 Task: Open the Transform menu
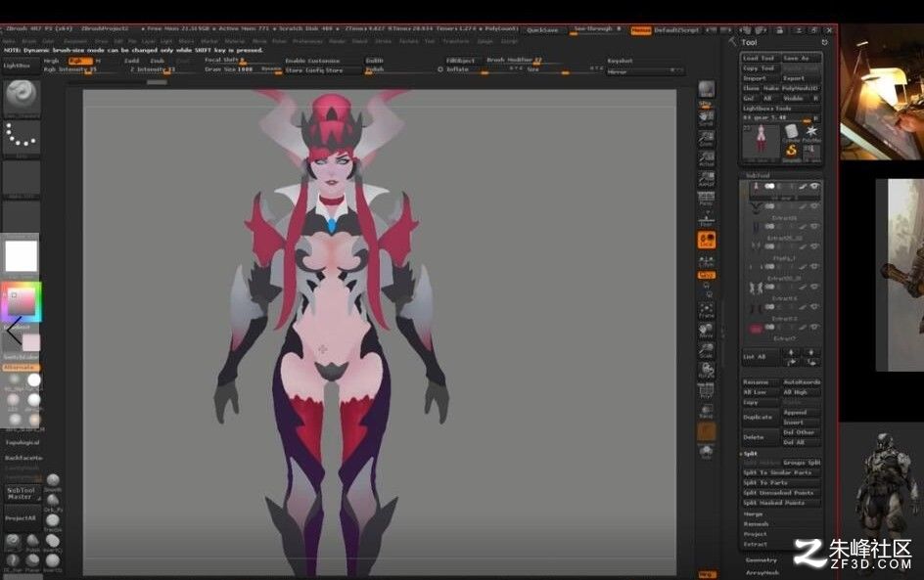[455, 41]
